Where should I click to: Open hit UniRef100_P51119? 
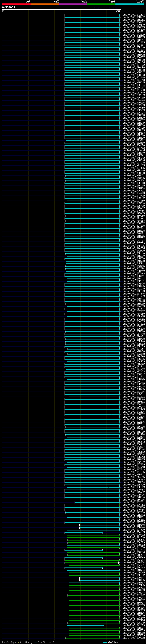[134, 42]
